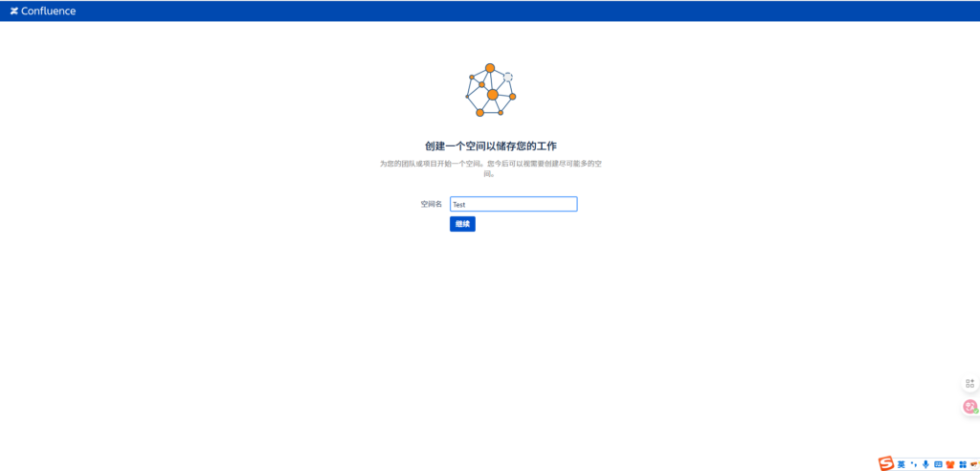Click the dashed empty node in the illustration
Image resolution: width=980 pixels, height=471 pixels.
click(x=508, y=77)
